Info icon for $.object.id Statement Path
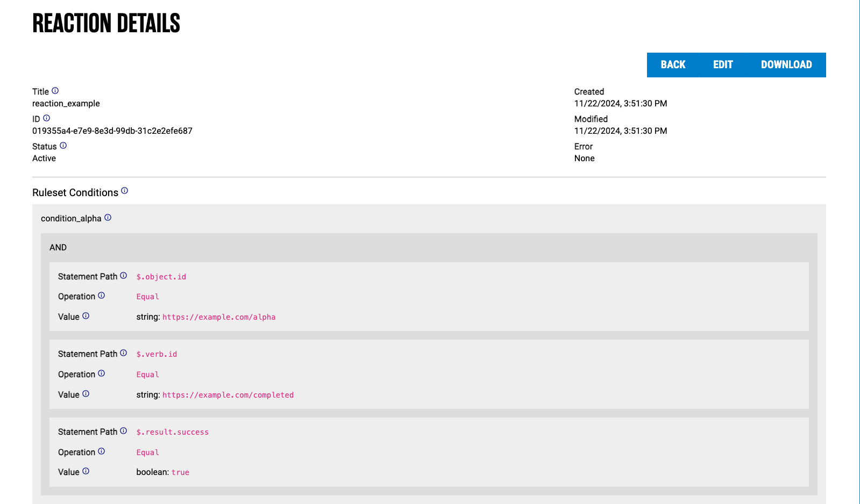 pyautogui.click(x=123, y=276)
